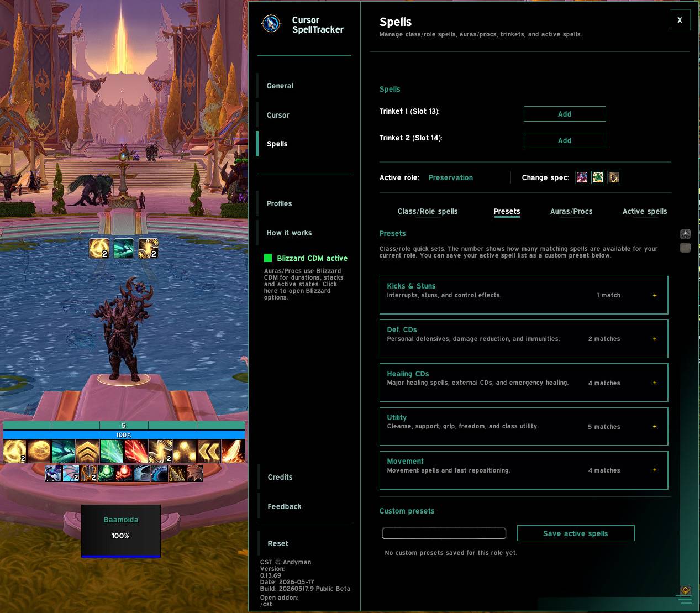
Task: Click the Baamoida player unit frame
Action: [120, 531]
